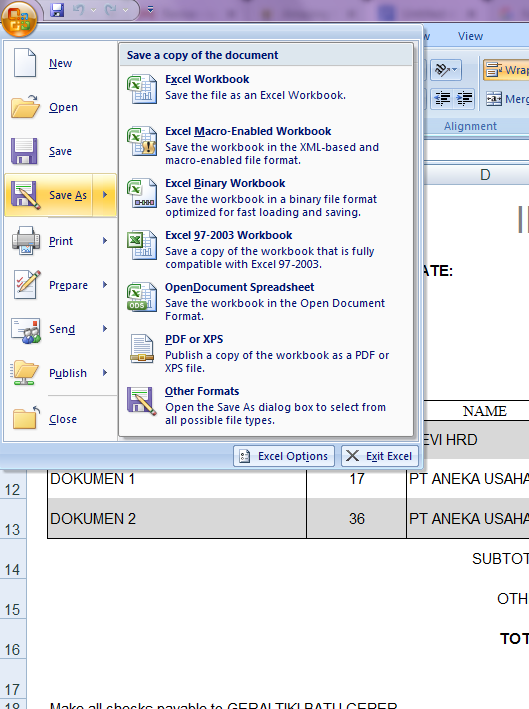529x709 pixels.
Task: Expand the Prepare submenu arrow
Action: (105, 284)
